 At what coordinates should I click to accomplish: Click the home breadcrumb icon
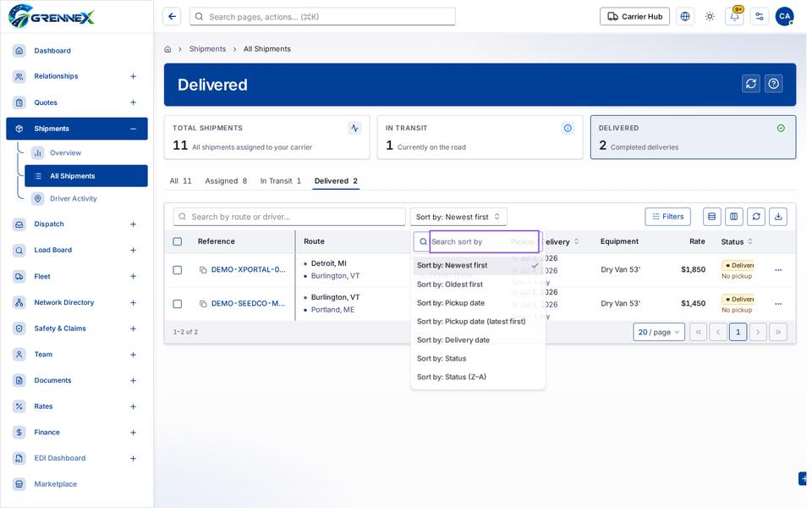coord(167,49)
